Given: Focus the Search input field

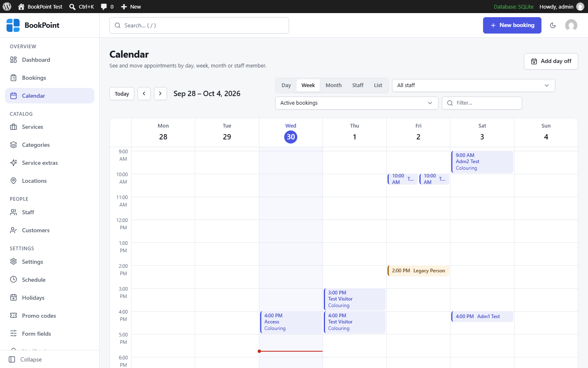Looking at the screenshot, I should (x=199, y=25).
